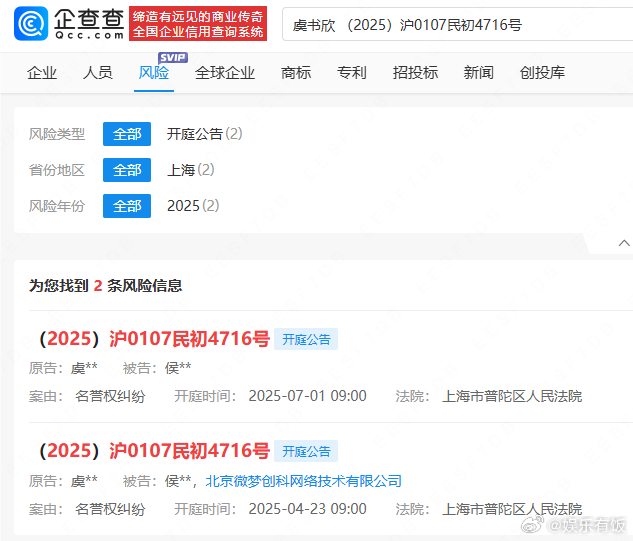Image resolution: width=633 pixels, height=541 pixels.
Task: Open the 企业 tab
Action: click(42, 73)
